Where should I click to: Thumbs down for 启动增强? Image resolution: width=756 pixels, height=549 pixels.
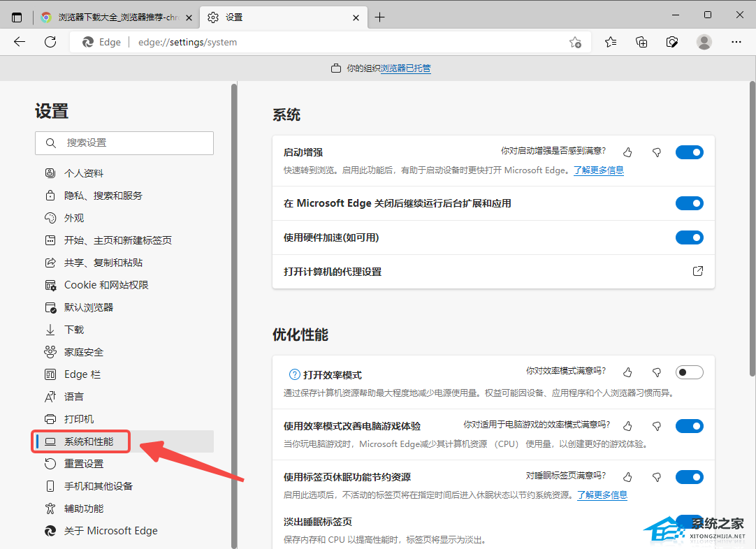coord(657,152)
